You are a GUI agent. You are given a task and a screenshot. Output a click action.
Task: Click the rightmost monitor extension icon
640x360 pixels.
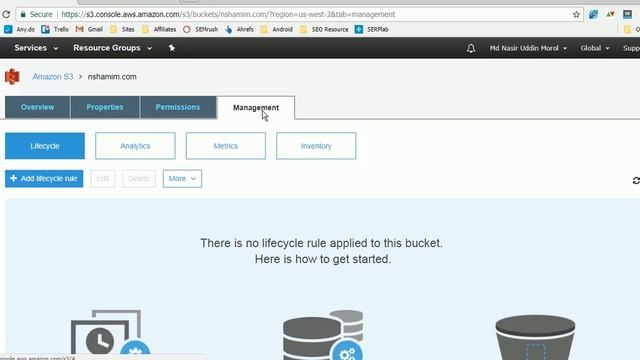point(627,14)
